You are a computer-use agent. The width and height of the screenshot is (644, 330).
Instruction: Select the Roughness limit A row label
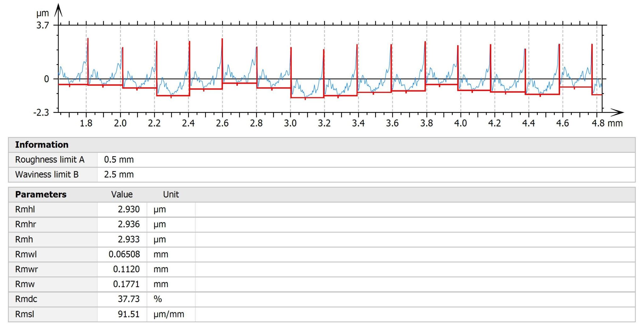tap(50, 160)
